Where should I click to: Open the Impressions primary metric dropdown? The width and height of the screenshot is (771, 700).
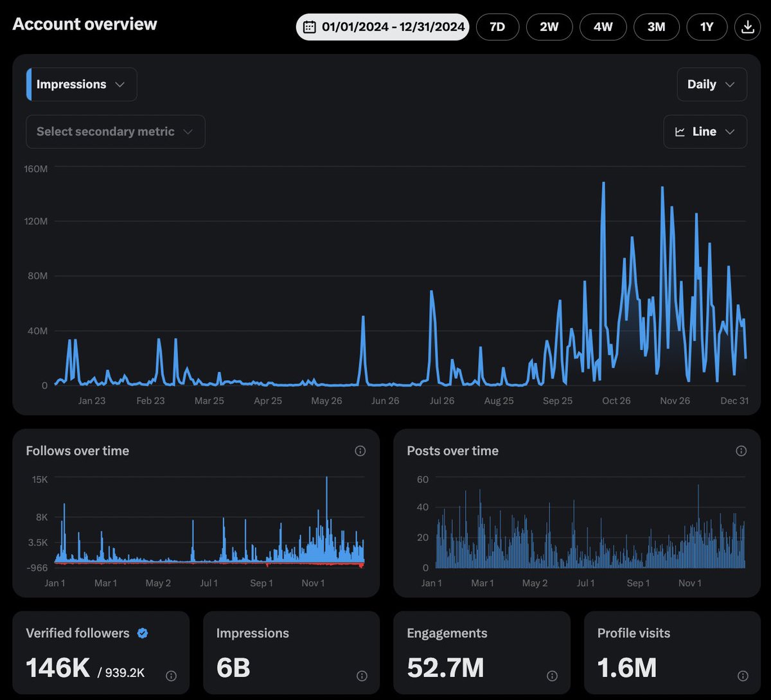click(x=82, y=84)
